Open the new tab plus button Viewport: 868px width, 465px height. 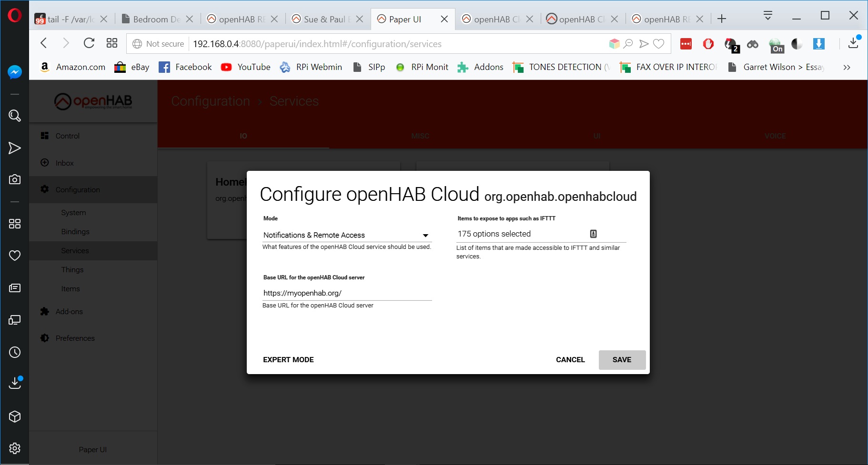pyautogui.click(x=722, y=19)
